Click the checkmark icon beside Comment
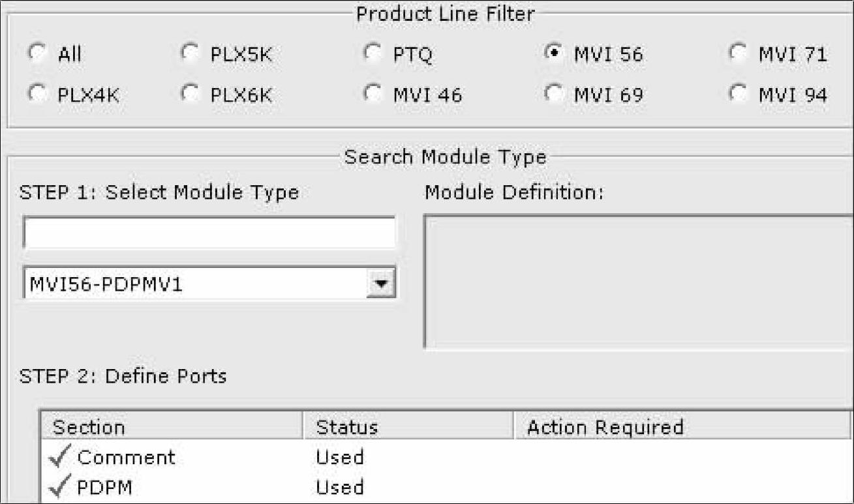The image size is (854, 504). point(61,458)
